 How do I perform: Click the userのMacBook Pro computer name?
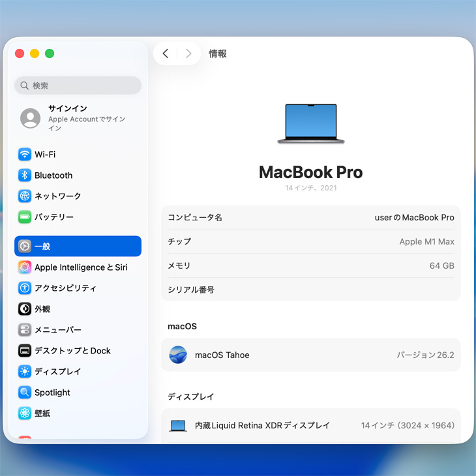tap(414, 217)
